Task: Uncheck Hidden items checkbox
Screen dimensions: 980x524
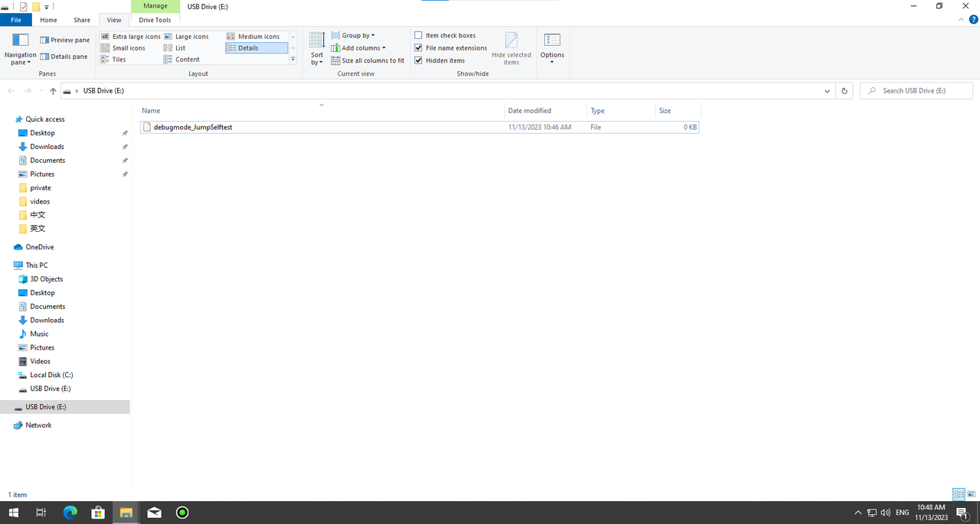Action: pyautogui.click(x=419, y=60)
